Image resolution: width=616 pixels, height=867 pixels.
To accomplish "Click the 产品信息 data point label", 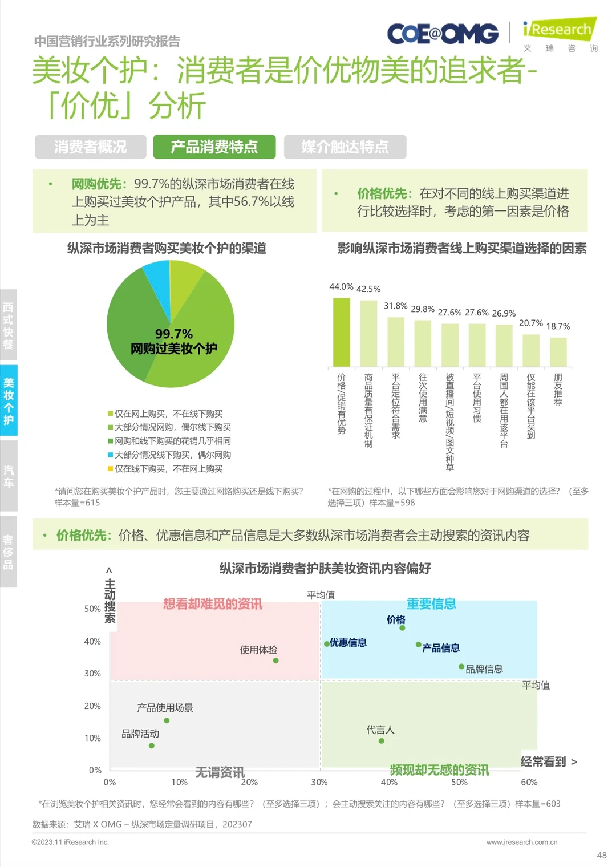I will pyautogui.click(x=441, y=648).
